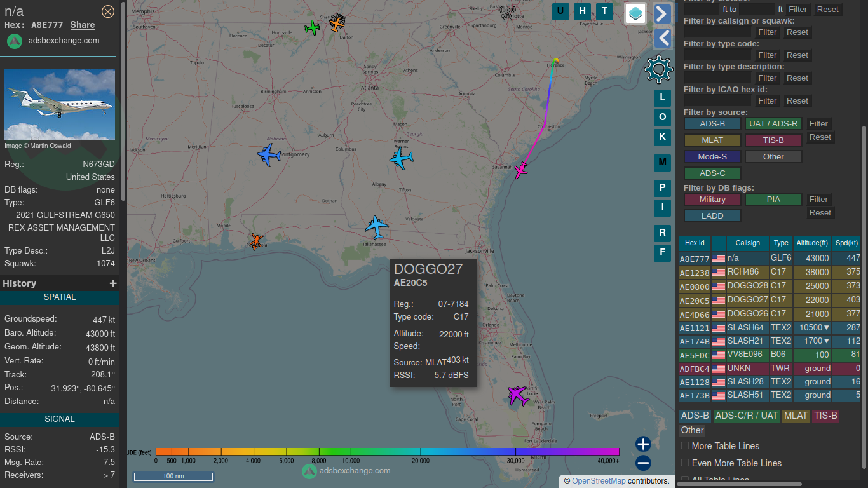This screenshot has height=488, width=868.
Task: Apply the callsign or squawk Filter button
Action: pos(768,32)
